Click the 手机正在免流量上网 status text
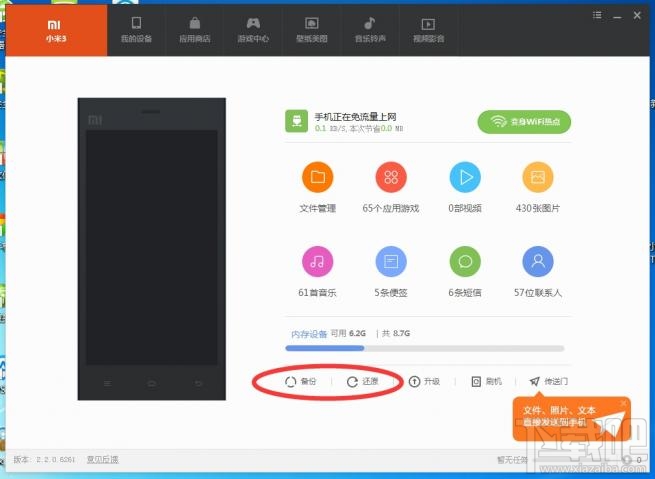Image resolution: width=655 pixels, height=479 pixels. (x=355, y=117)
